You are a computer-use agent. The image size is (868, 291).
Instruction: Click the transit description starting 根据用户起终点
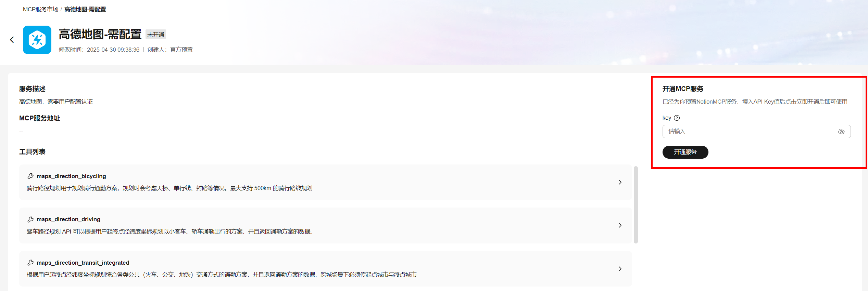point(222,275)
